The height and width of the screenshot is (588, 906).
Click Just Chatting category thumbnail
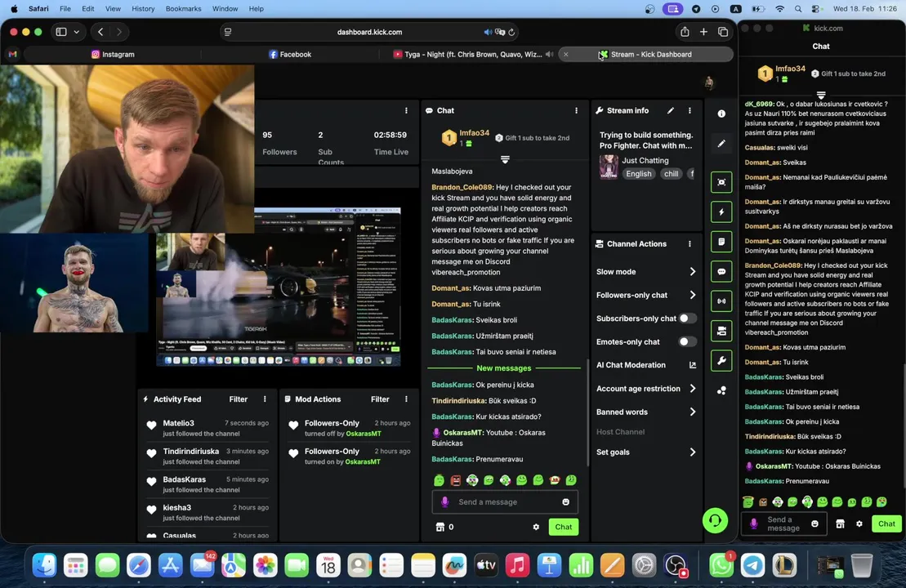pyautogui.click(x=609, y=167)
